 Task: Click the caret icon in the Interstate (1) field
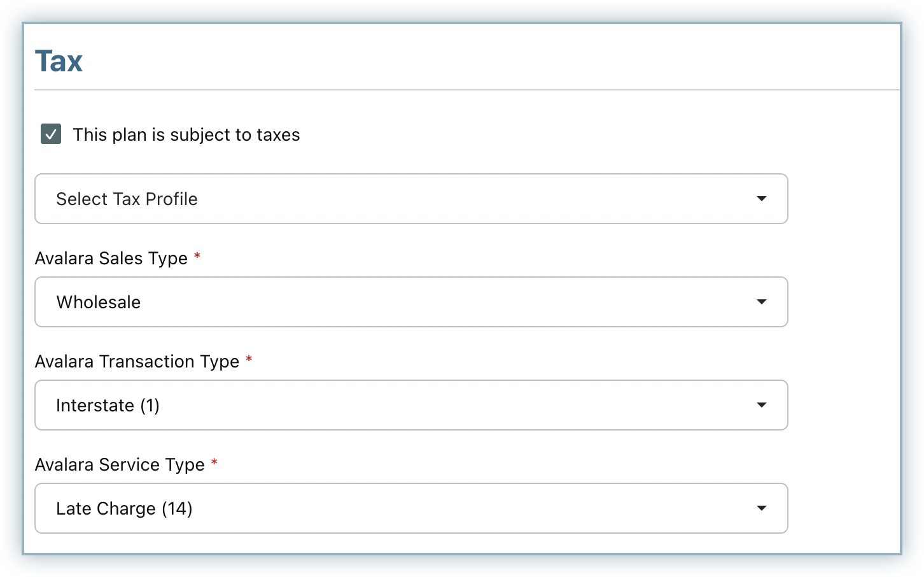pos(761,405)
